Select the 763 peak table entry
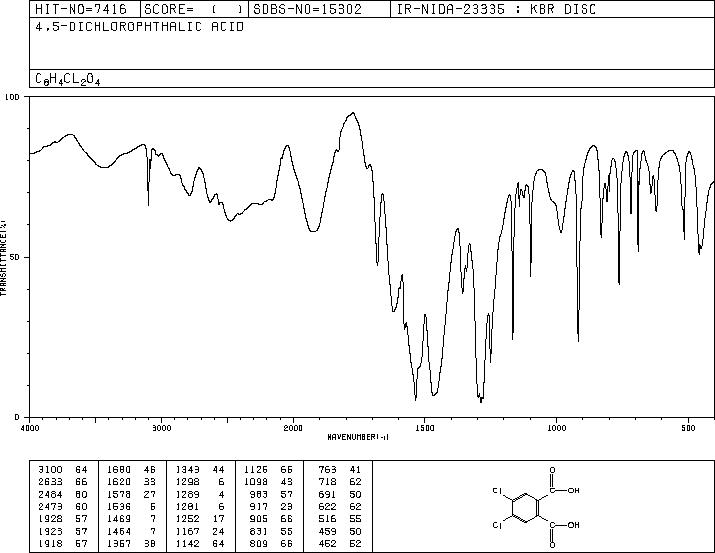This screenshot has width=715, height=553. tap(340, 470)
